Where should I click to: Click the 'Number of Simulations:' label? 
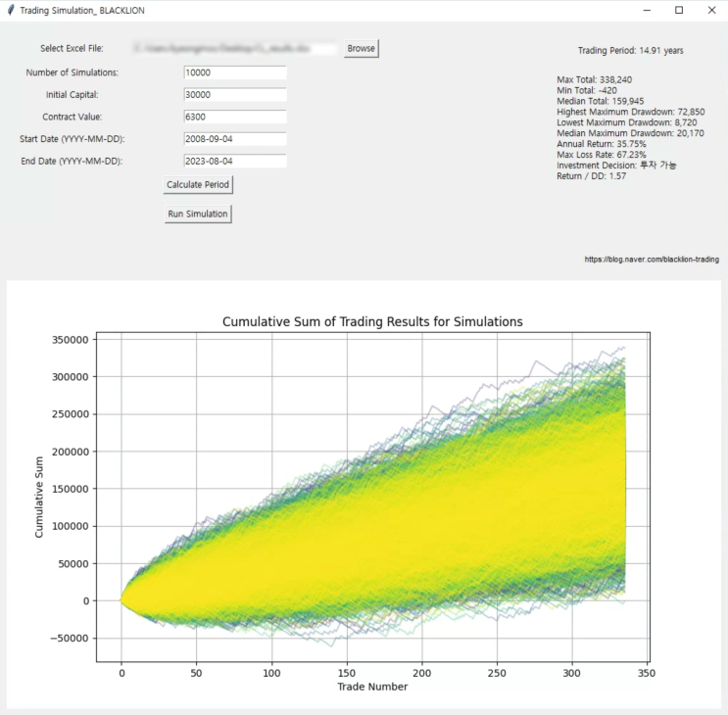[72, 72]
